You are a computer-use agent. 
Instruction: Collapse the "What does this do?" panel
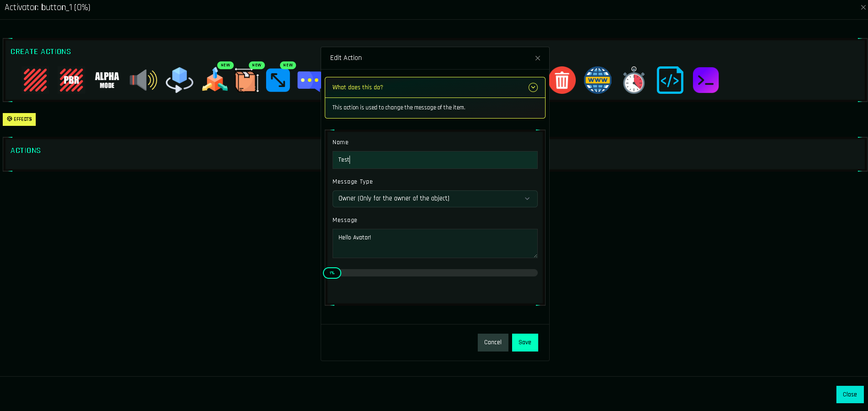click(x=533, y=87)
